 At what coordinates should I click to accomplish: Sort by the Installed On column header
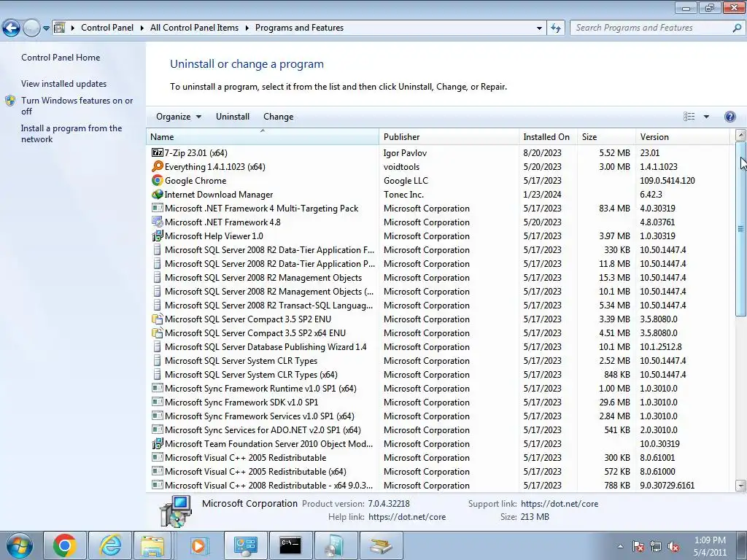pyautogui.click(x=548, y=136)
